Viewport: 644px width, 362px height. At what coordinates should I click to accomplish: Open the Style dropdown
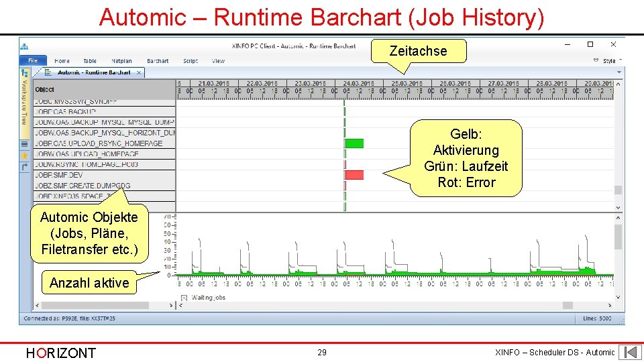[x=612, y=61]
